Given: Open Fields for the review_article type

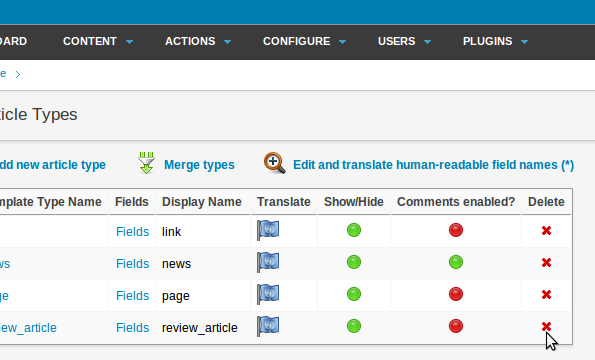Looking at the screenshot, I should coord(132,327).
